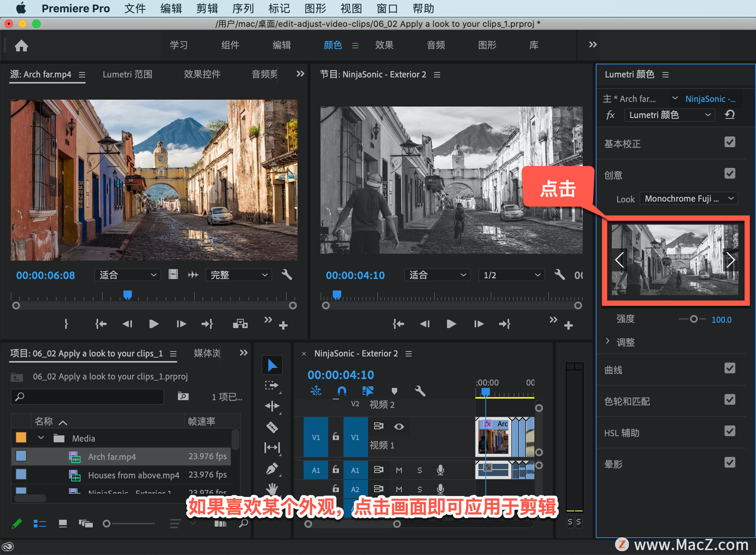
Task: Toggle nest sequence insert icon
Action: (x=316, y=391)
